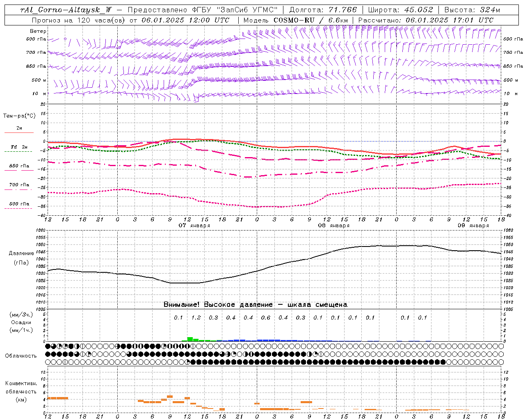The height and width of the screenshot is (420, 525).
Task: Click the Давление pressure panel label
Action: (x=21, y=253)
